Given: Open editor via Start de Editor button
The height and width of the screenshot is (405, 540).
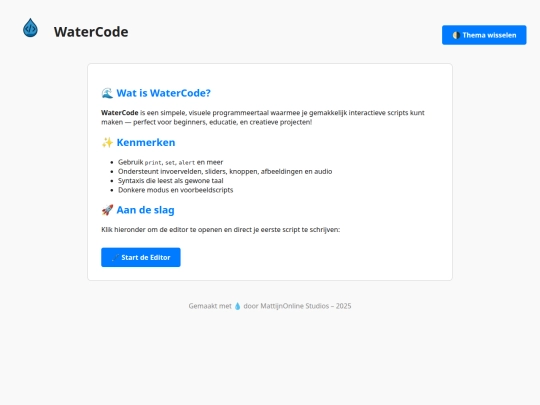Looking at the screenshot, I should pyautogui.click(x=141, y=257).
